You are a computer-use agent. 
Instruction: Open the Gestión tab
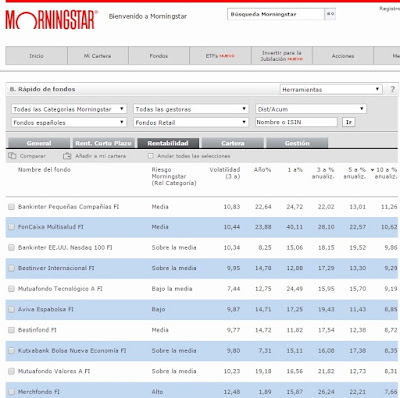coord(297,143)
